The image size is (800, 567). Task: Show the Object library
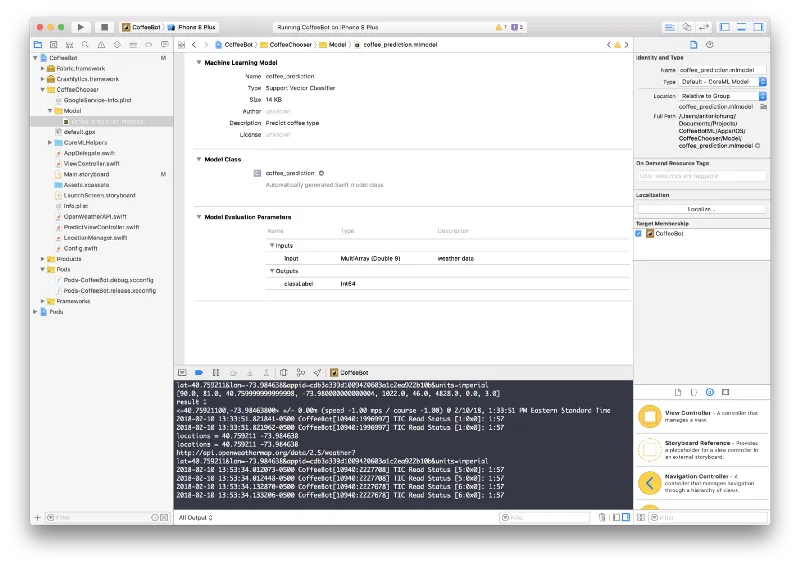tap(710, 392)
